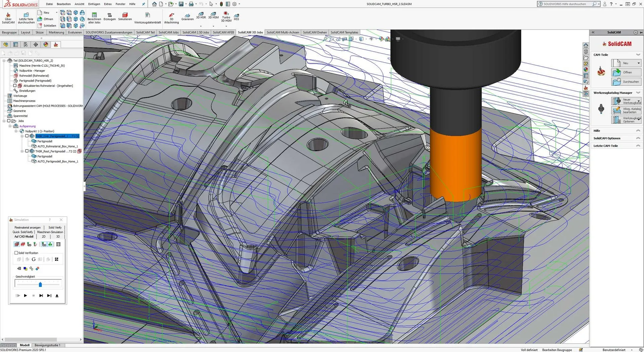Screen dimensions: 644x352
Task: Click the Turbo 3D HSM icon
Action: pos(226,14)
